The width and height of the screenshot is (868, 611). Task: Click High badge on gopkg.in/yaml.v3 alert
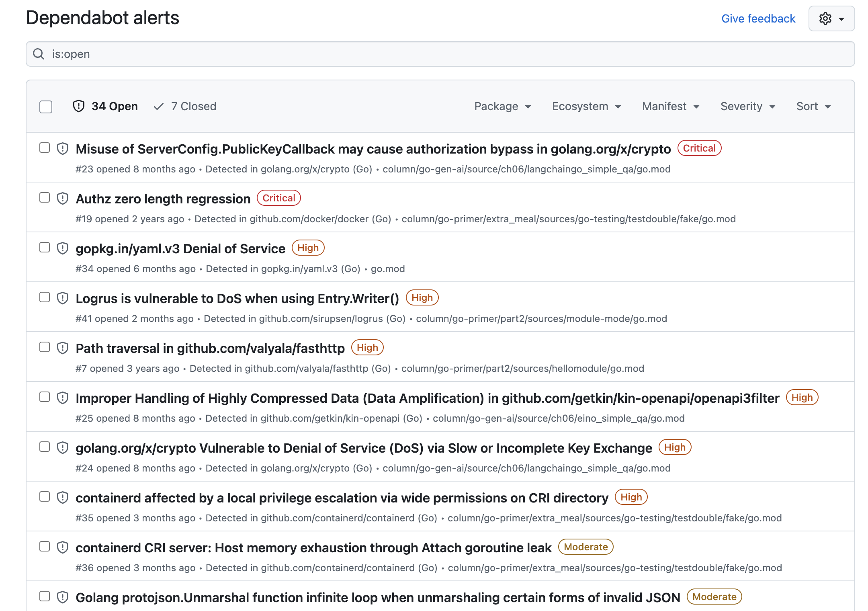(308, 248)
